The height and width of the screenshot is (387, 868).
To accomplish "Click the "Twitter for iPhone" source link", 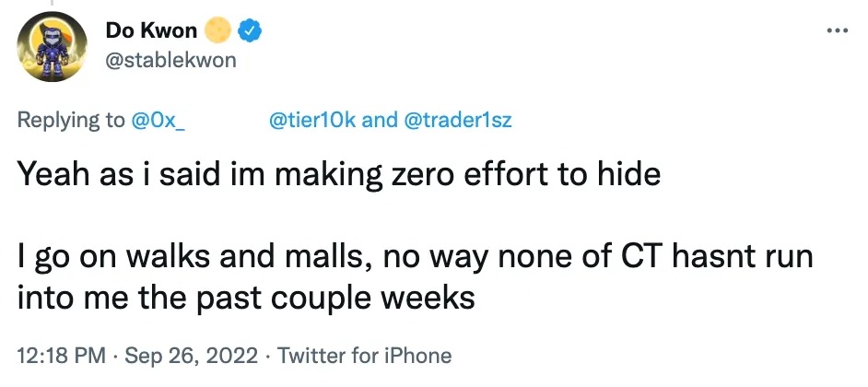I will tap(364, 355).
